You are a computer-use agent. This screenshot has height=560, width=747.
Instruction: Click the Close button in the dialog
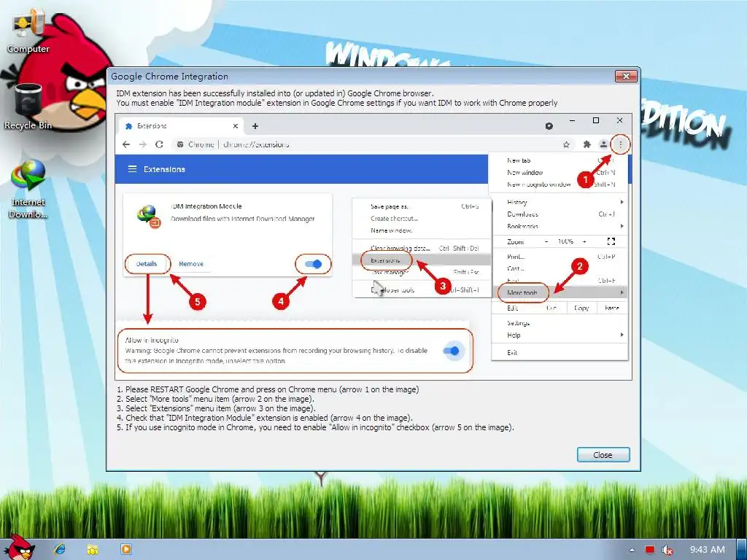[603, 455]
